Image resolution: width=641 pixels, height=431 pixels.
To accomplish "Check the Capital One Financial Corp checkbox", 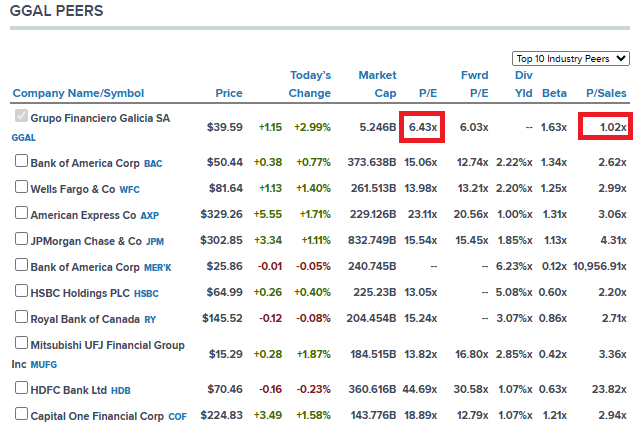I will [20, 413].
